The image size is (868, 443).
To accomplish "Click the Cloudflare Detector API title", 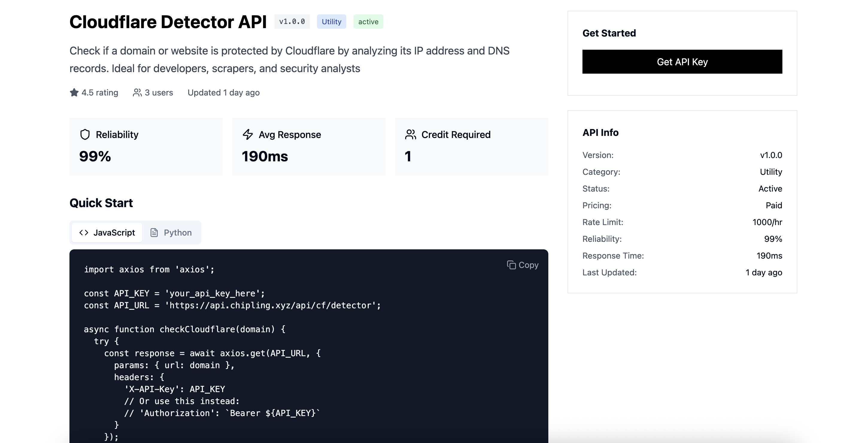I will pos(168,22).
